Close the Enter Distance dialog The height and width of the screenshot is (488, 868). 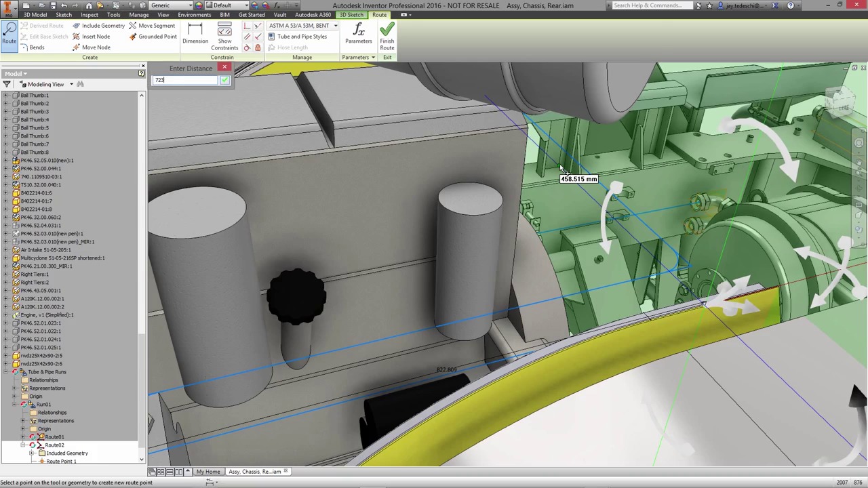pyautogui.click(x=224, y=68)
